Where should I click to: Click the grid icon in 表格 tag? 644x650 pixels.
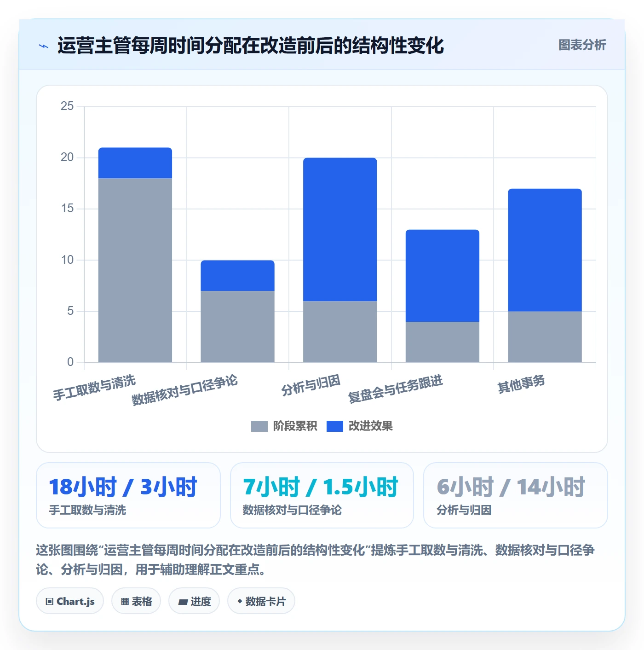tap(125, 602)
